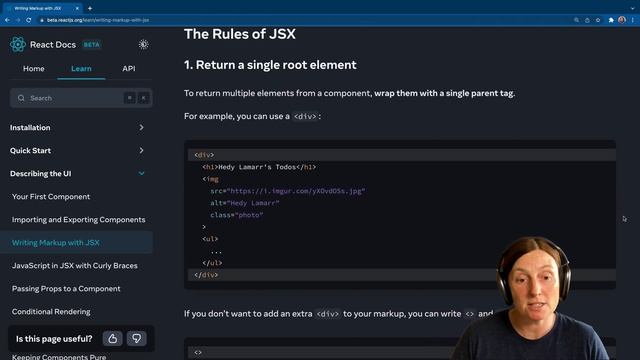The height and width of the screenshot is (360, 640).
Task: Click the closing div code line
Action: [x=402, y=275]
